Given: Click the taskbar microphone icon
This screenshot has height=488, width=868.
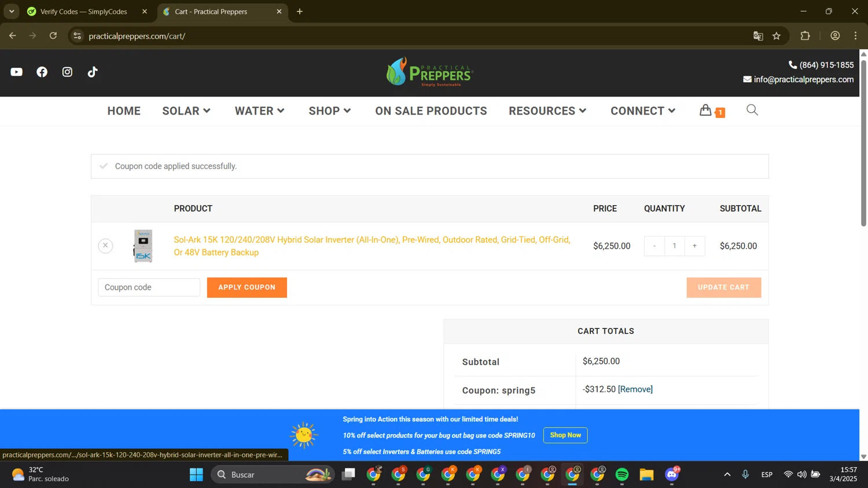Looking at the screenshot, I should pos(745,475).
